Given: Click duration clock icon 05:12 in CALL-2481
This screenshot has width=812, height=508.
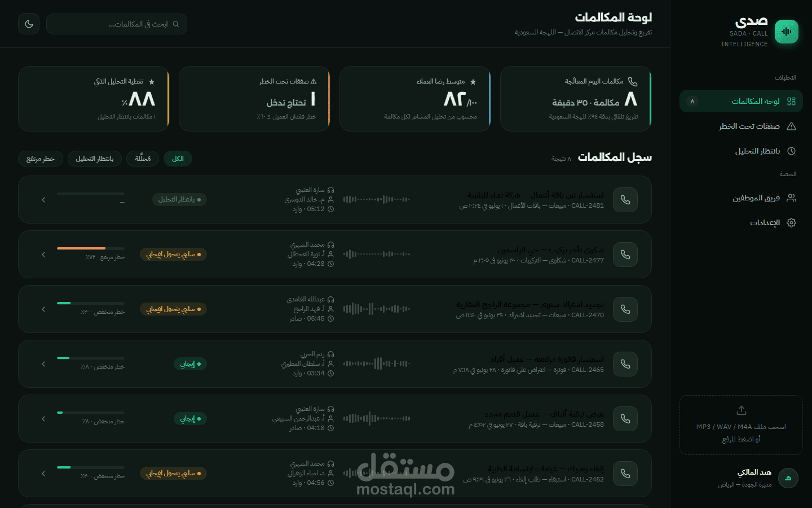Looking at the screenshot, I should [330, 209].
